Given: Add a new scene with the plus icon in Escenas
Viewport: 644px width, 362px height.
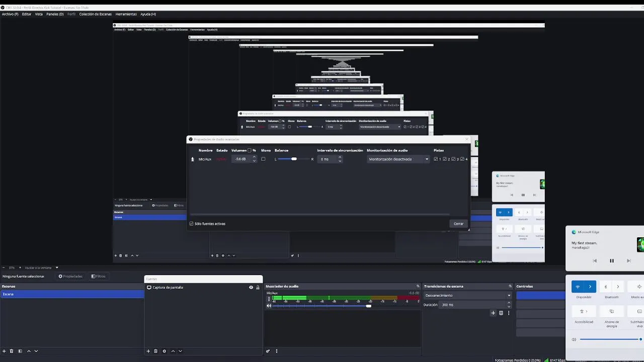Looking at the screenshot, I should click(4, 351).
